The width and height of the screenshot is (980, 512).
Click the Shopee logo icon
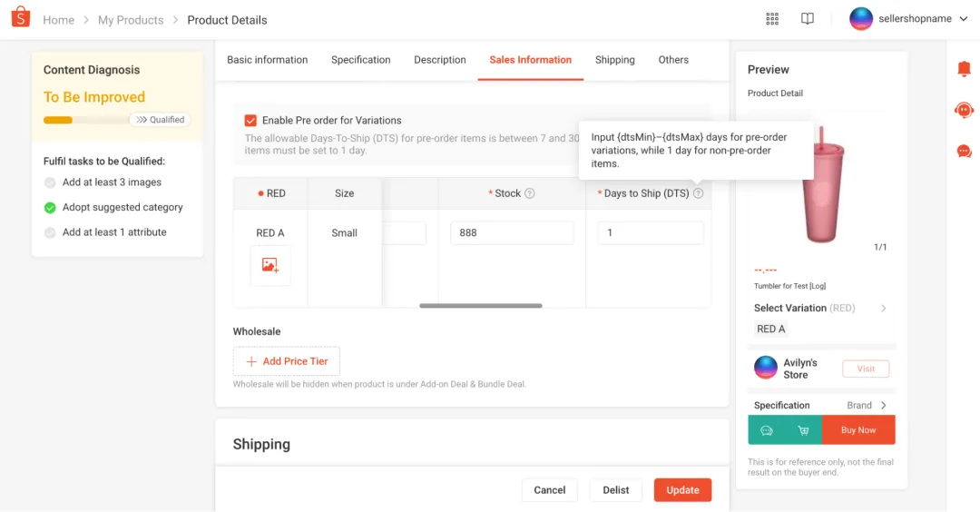[x=20, y=18]
